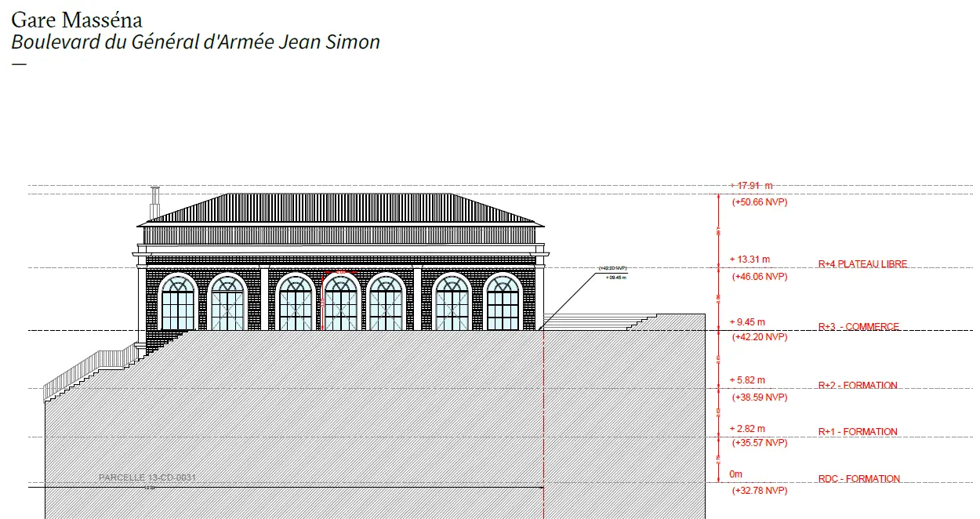Screen dimensions: 980x519
Task: Click the "(+46.06 NVP)" elevation value
Action: 760,277
